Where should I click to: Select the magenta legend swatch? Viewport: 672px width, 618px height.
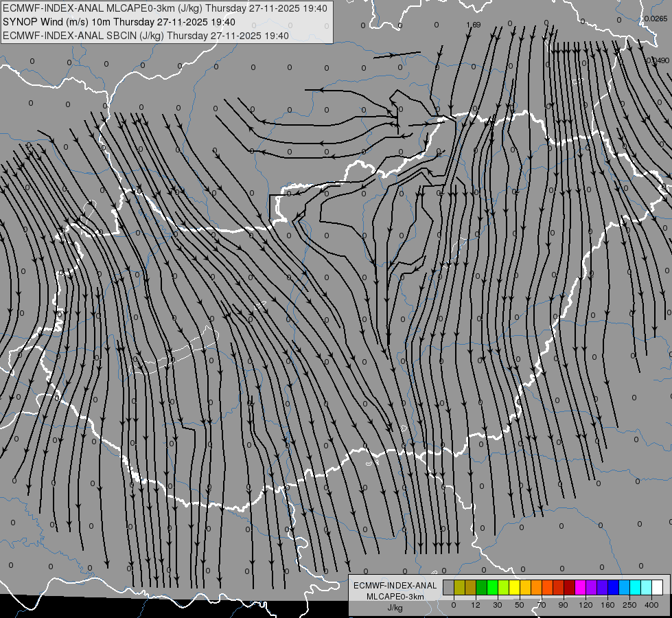(x=580, y=587)
